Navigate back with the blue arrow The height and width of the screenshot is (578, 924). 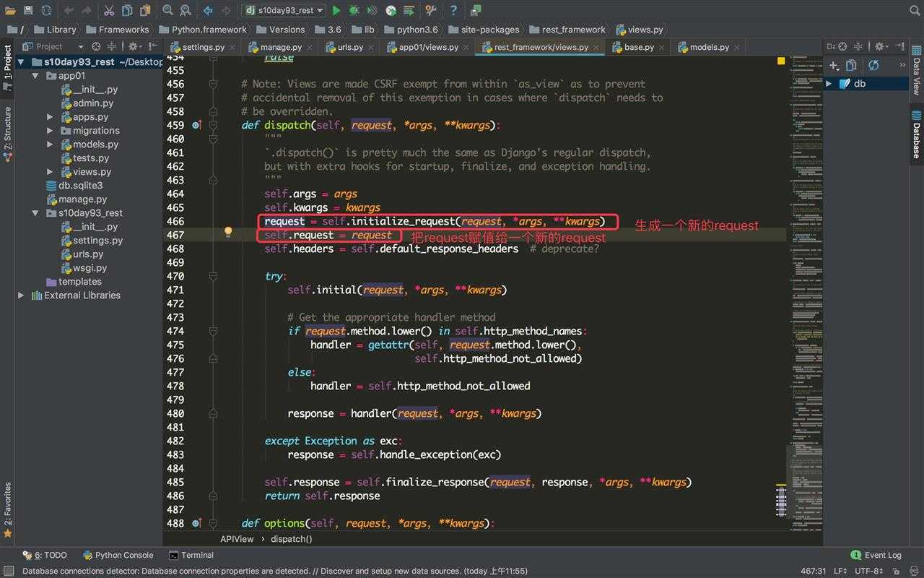tap(208, 10)
